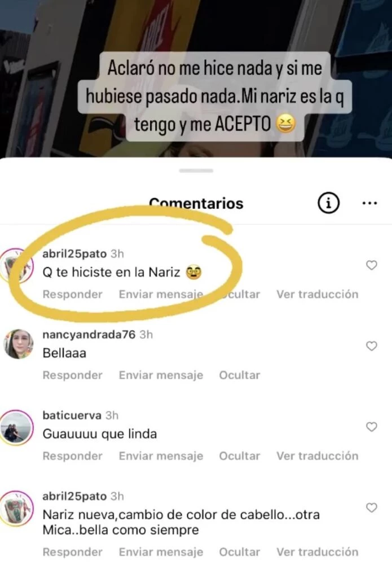Open abril25pato's avatar on last comment
This screenshot has height=578, width=392.
click(16, 508)
